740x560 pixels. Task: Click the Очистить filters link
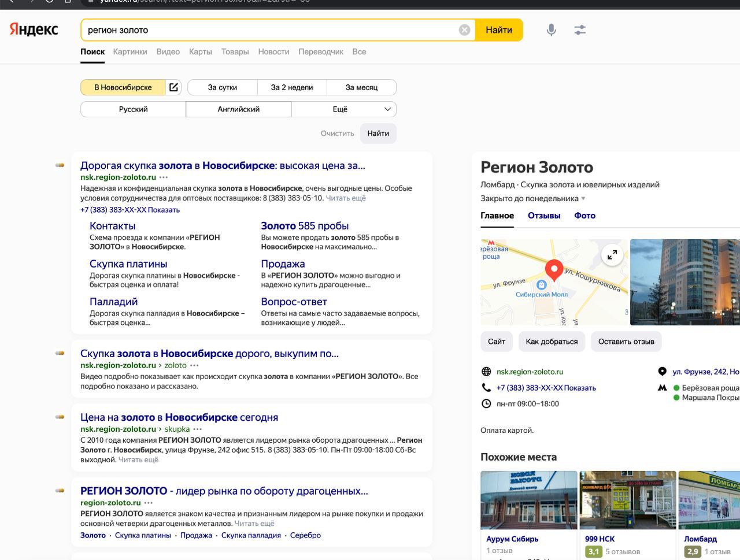tap(337, 133)
